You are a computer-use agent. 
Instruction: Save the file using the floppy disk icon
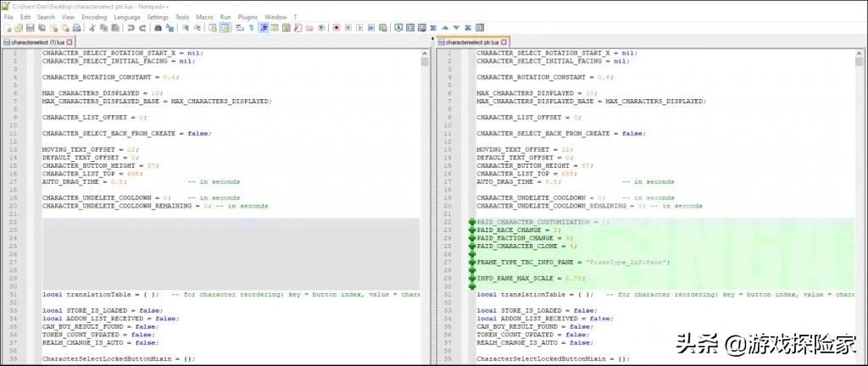[31, 28]
